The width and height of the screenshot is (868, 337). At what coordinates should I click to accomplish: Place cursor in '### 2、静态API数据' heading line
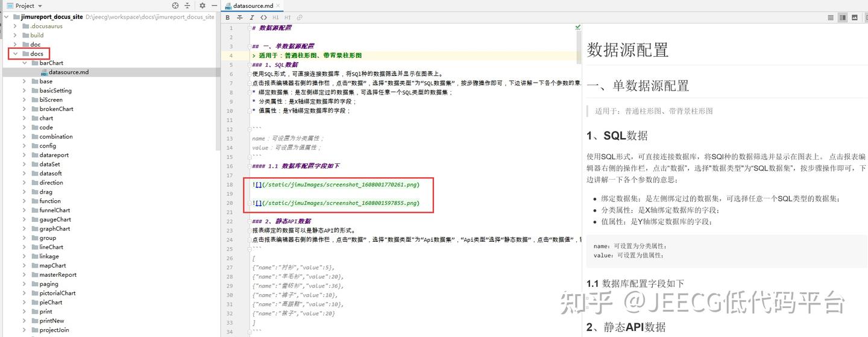pos(282,221)
